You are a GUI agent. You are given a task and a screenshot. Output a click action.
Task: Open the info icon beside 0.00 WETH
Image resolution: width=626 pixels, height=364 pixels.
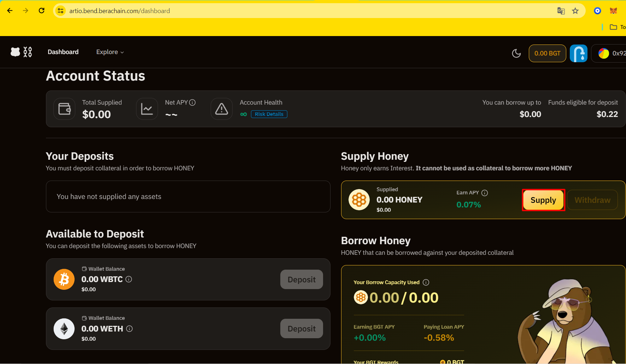click(x=129, y=329)
